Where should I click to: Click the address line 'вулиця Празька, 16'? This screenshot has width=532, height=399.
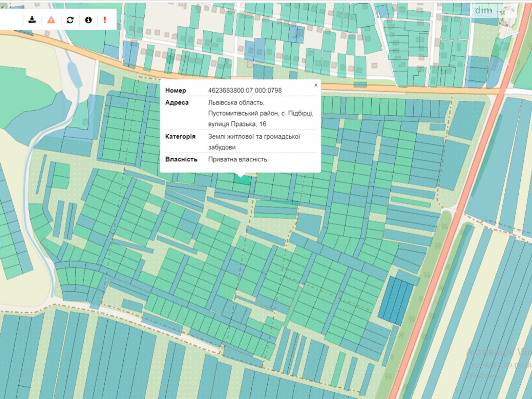tap(237, 124)
